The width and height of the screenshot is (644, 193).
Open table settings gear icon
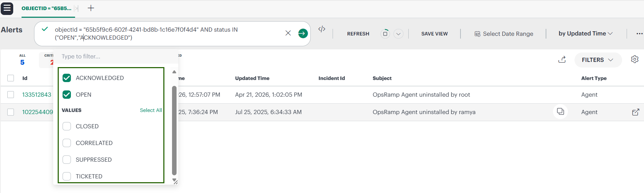coord(635,59)
